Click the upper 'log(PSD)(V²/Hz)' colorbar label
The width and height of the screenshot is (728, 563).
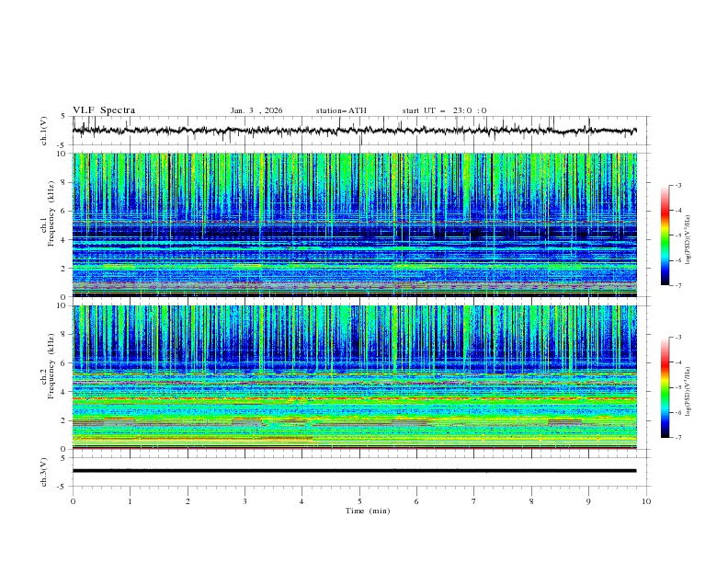point(688,240)
